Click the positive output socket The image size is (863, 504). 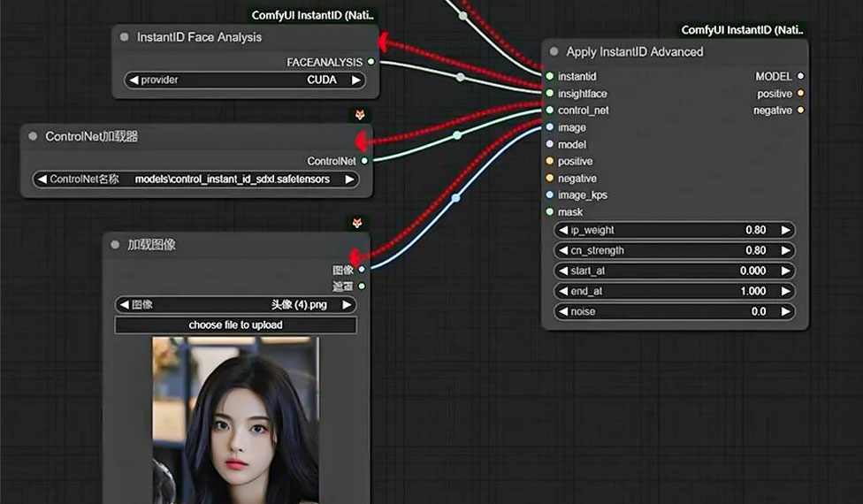801,93
